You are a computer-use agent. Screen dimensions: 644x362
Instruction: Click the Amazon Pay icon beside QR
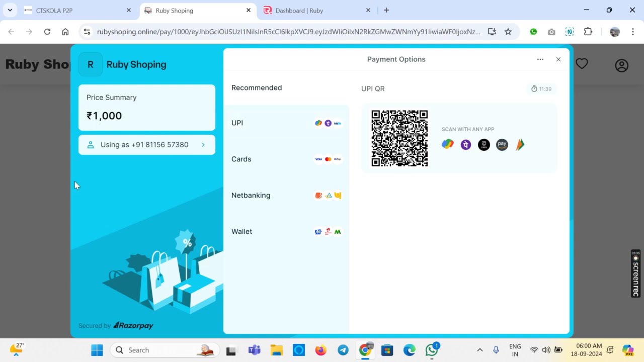pos(502,145)
